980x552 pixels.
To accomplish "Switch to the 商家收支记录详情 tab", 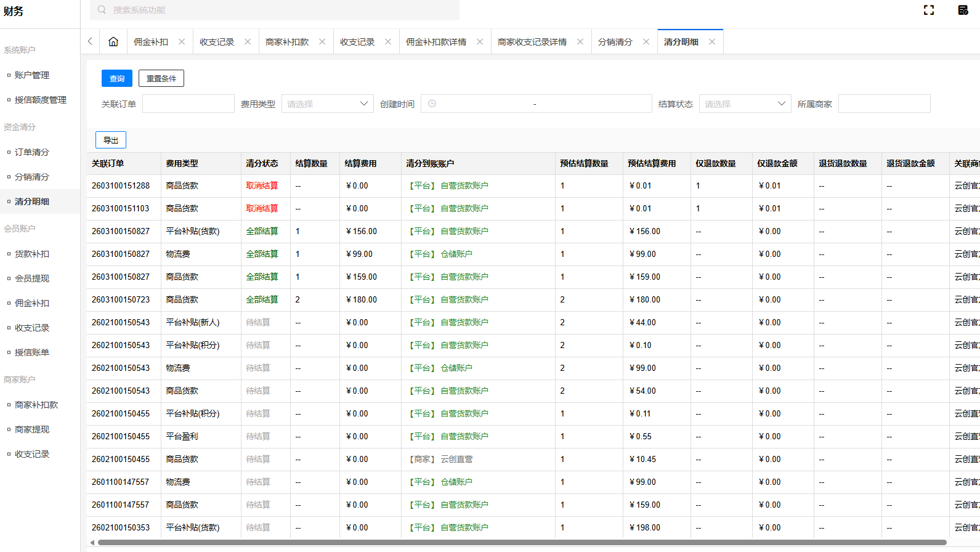I will pos(532,42).
